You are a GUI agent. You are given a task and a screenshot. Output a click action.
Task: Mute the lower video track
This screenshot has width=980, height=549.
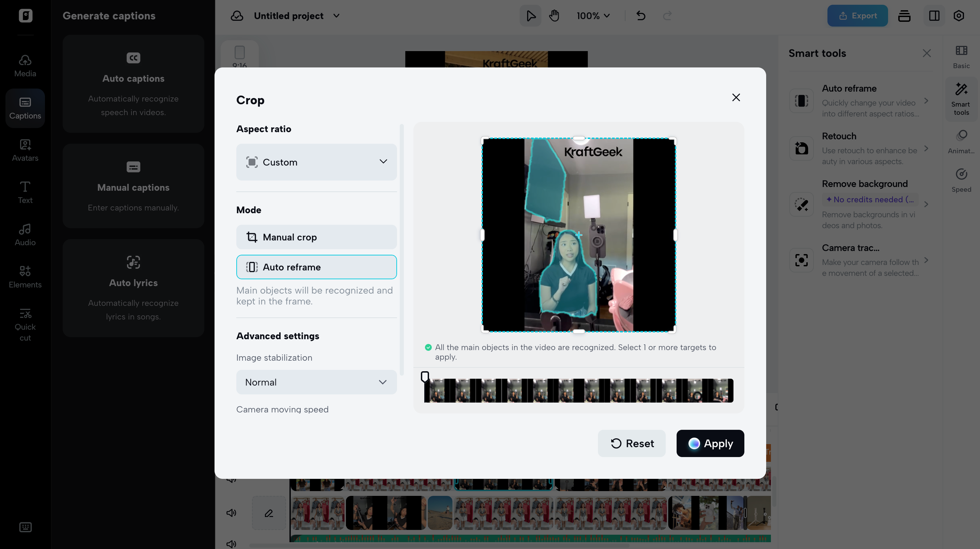point(231,513)
